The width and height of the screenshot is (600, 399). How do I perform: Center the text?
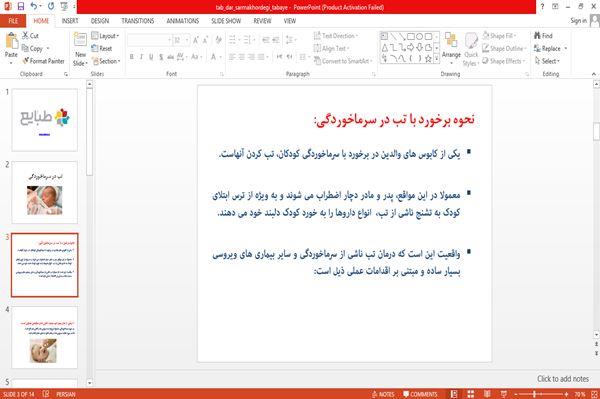(241, 57)
